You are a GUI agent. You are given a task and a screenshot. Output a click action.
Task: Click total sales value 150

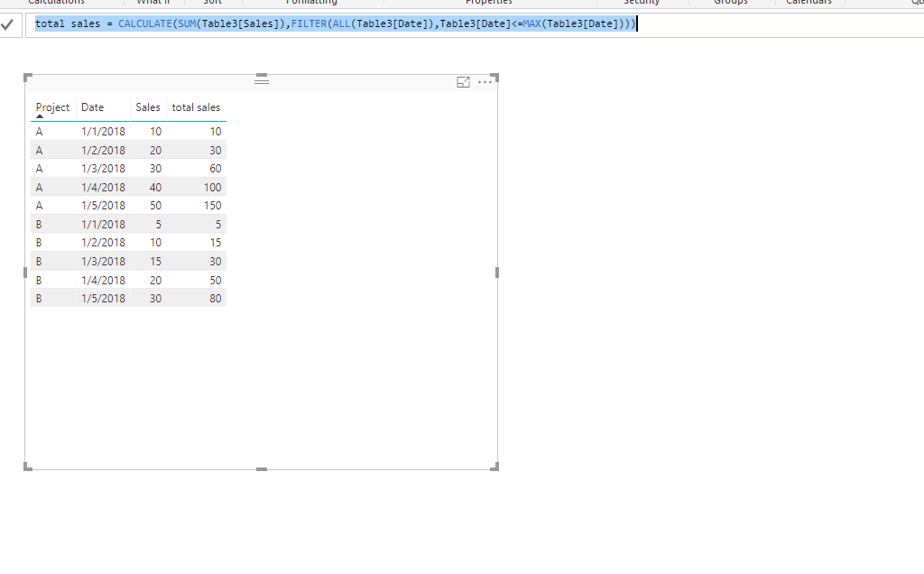point(213,206)
